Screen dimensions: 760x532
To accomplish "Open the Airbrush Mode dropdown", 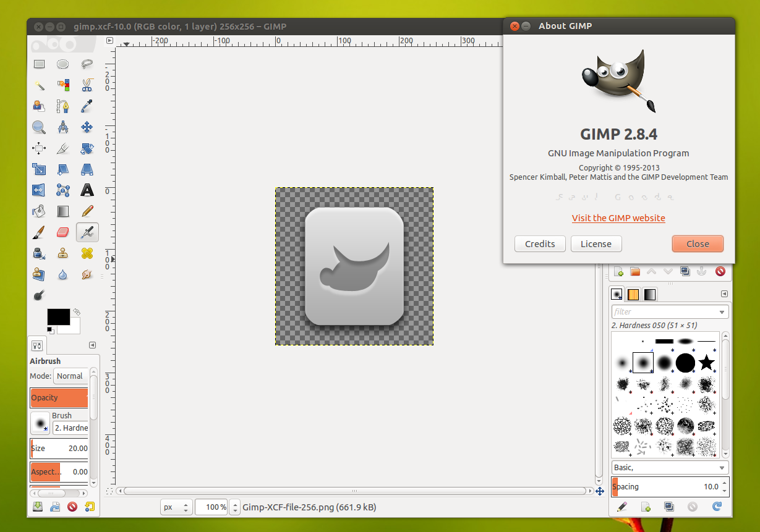I will 70,376.
